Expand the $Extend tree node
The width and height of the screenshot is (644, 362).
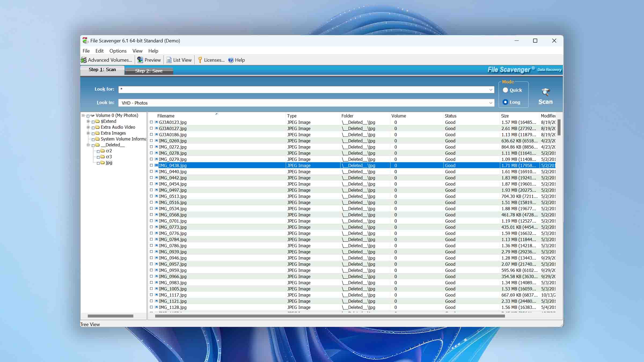point(88,121)
